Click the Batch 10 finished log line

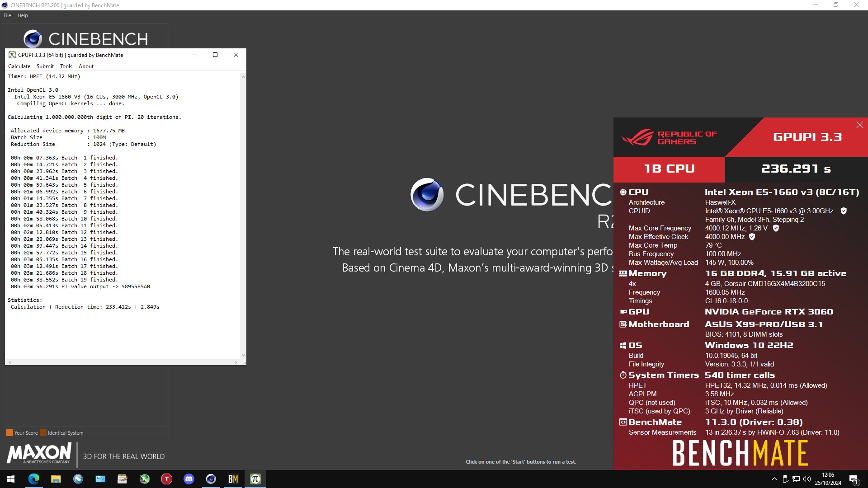point(64,219)
